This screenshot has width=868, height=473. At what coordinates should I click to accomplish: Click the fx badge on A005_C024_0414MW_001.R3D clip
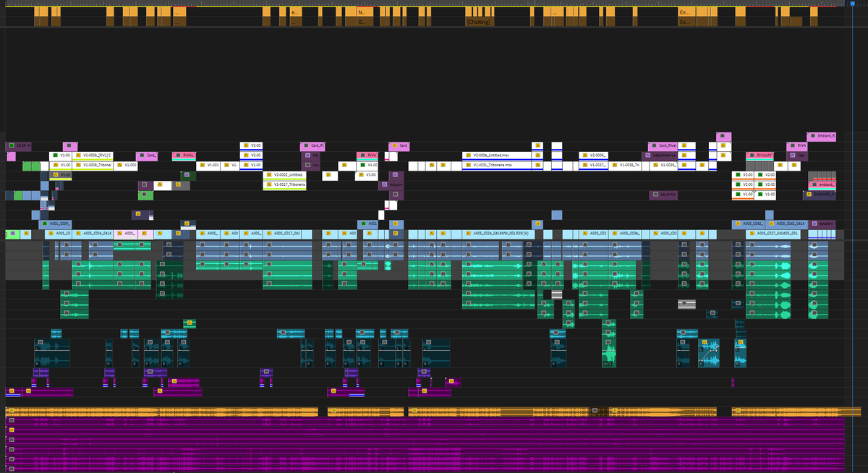(x=467, y=234)
